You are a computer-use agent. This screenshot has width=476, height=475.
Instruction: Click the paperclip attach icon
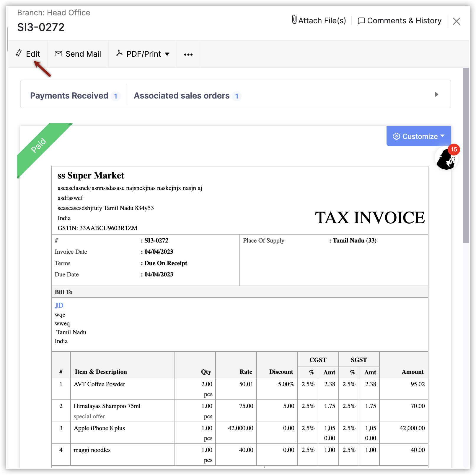click(x=294, y=20)
